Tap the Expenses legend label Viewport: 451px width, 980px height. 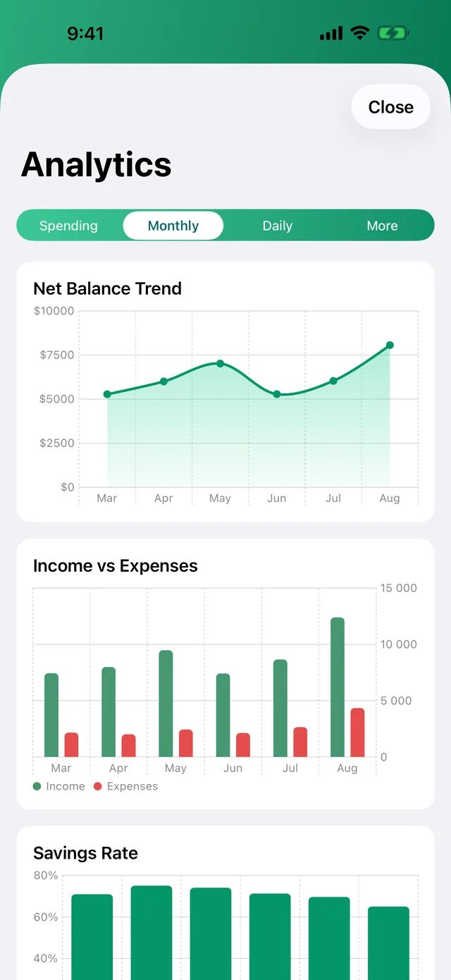[x=132, y=786]
